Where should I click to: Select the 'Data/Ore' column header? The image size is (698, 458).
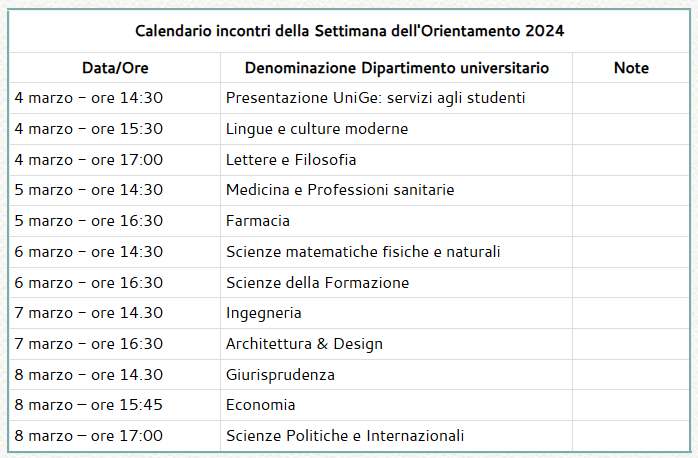pos(114,68)
